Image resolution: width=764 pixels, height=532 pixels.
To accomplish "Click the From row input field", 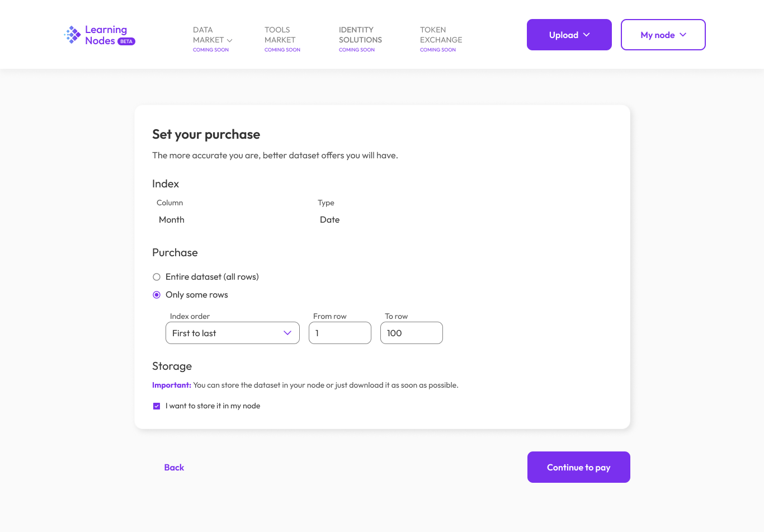I will 340,333.
